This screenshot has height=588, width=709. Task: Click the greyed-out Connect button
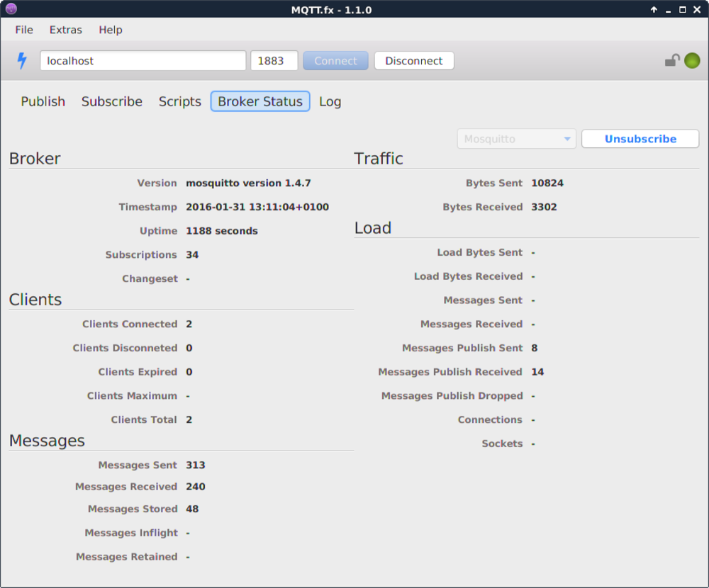click(335, 61)
